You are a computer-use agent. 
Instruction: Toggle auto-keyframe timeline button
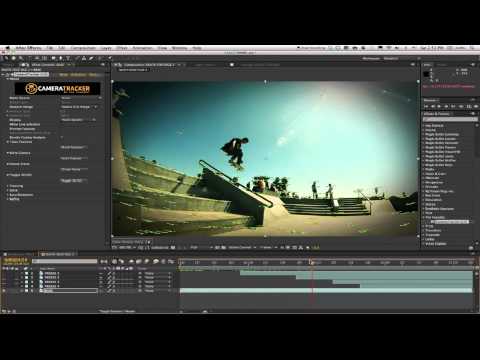(163, 262)
